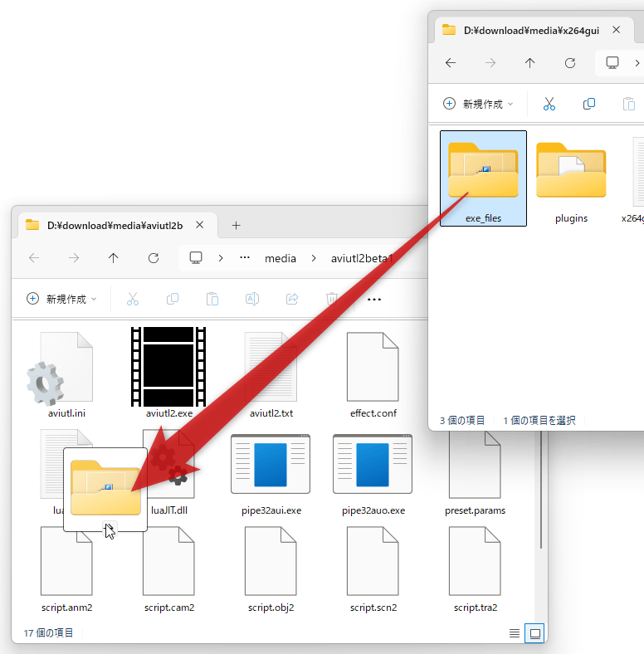Click Refresh icon in x264gui window
The image size is (644, 654).
pyautogui.click(x=570, y=63)
